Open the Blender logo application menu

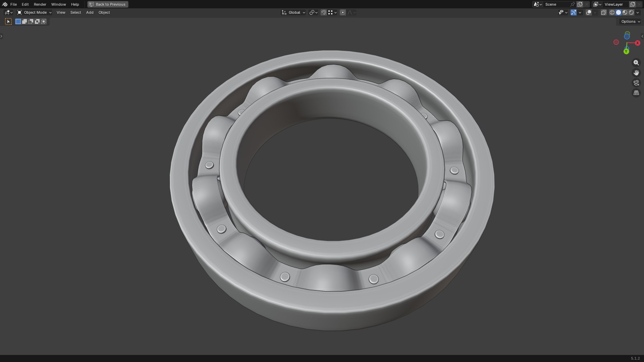point(5,4)
